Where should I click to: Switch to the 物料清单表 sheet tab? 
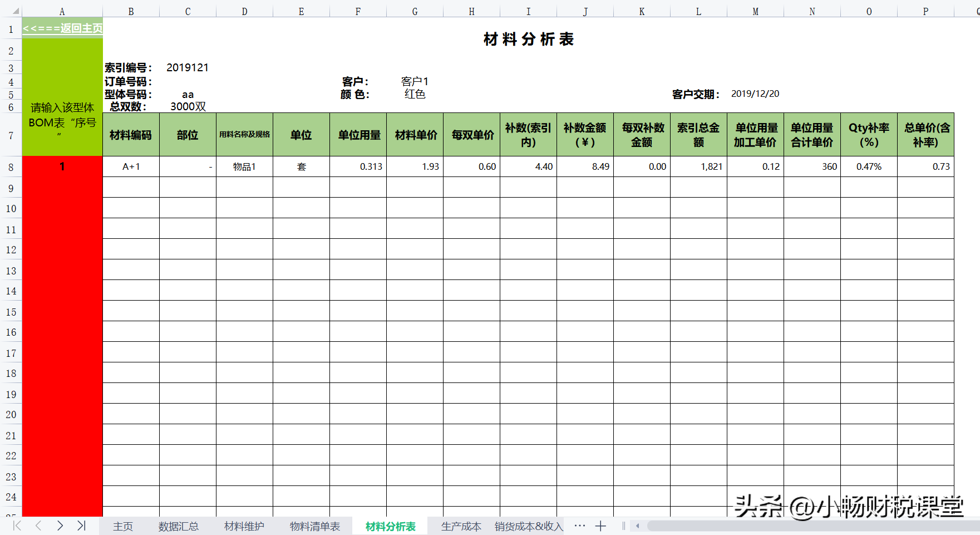315,527
